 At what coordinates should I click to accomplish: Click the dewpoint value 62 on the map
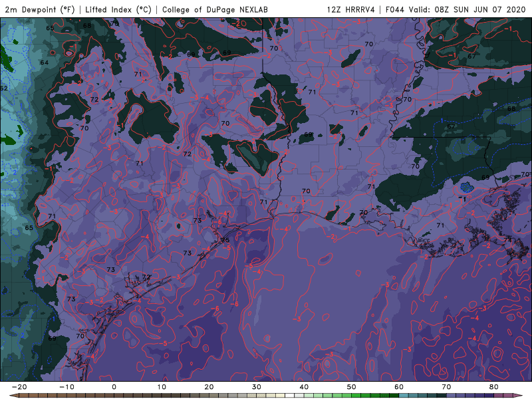(4, 88)
